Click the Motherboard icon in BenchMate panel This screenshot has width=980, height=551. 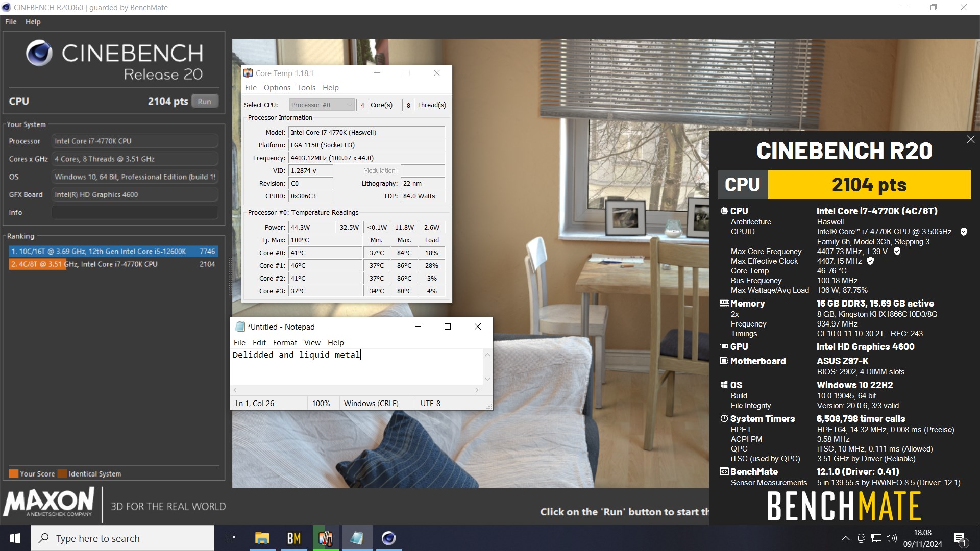point(724,361)
